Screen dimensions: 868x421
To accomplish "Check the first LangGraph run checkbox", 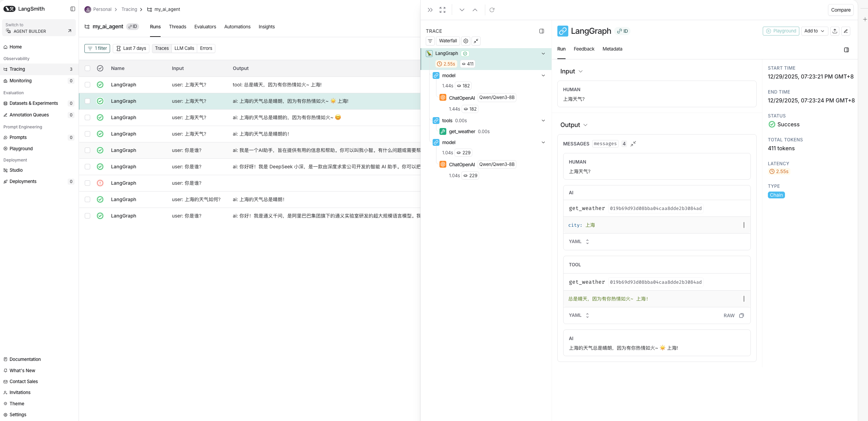I will [x=87, y=85].
